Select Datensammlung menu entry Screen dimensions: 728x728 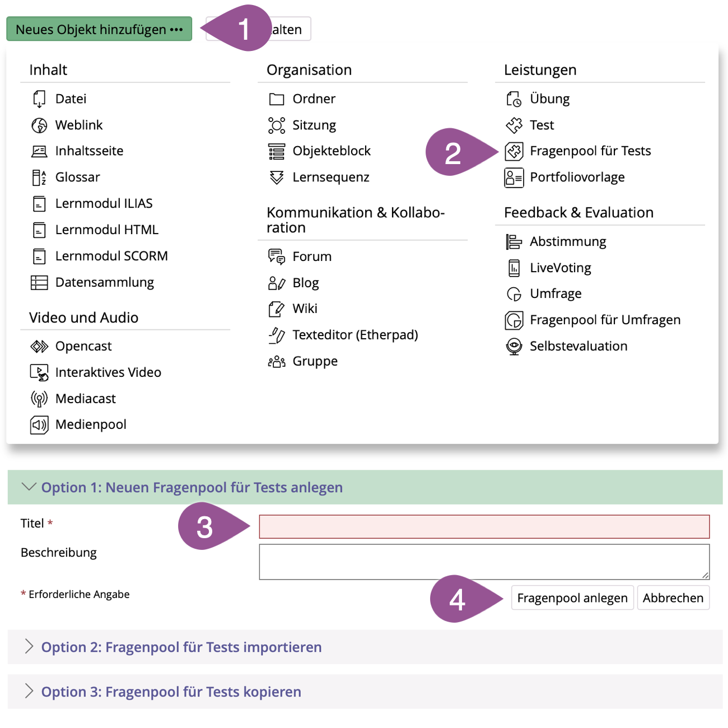[x=104, y=282]
